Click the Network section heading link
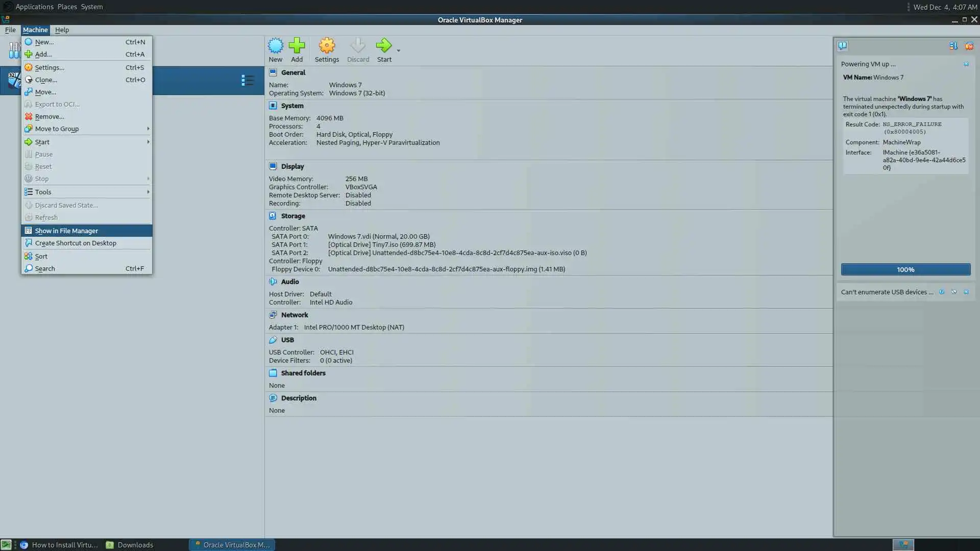 click(294, 315)
